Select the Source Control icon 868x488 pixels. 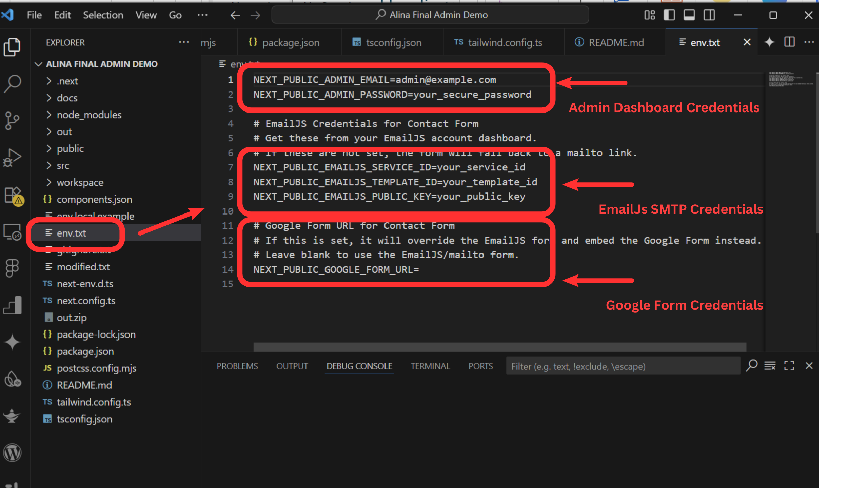coord(13,120)
